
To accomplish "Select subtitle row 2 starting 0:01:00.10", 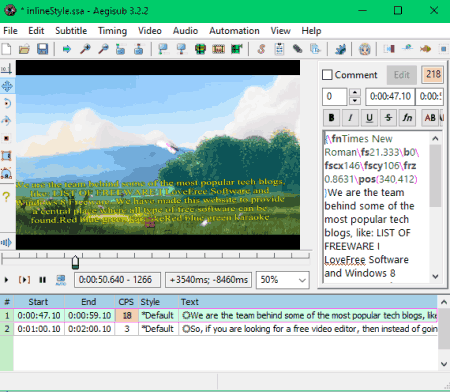I will pos(219,329).
